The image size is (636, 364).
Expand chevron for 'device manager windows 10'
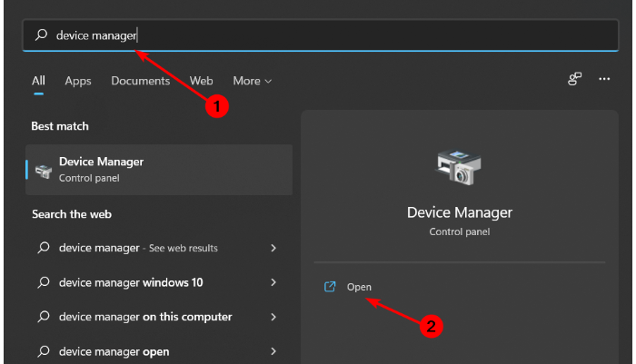pyautogui.click(x=273, y=282)
